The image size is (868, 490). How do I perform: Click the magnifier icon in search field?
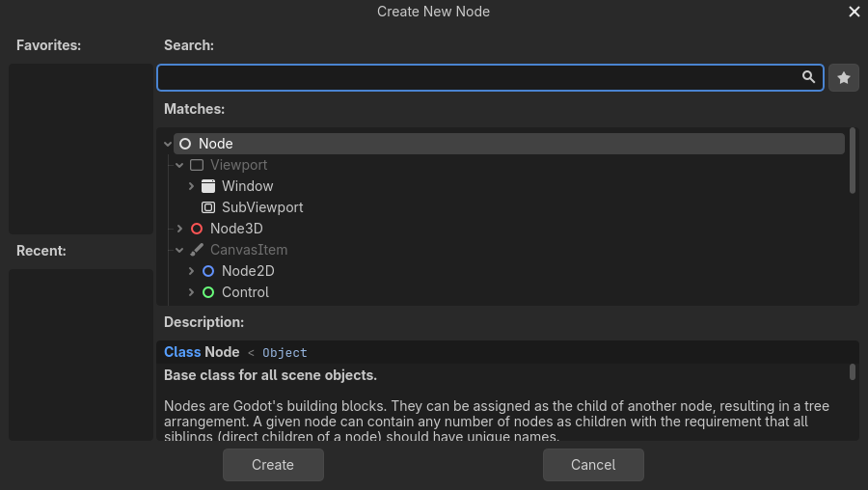coord(809,77)
